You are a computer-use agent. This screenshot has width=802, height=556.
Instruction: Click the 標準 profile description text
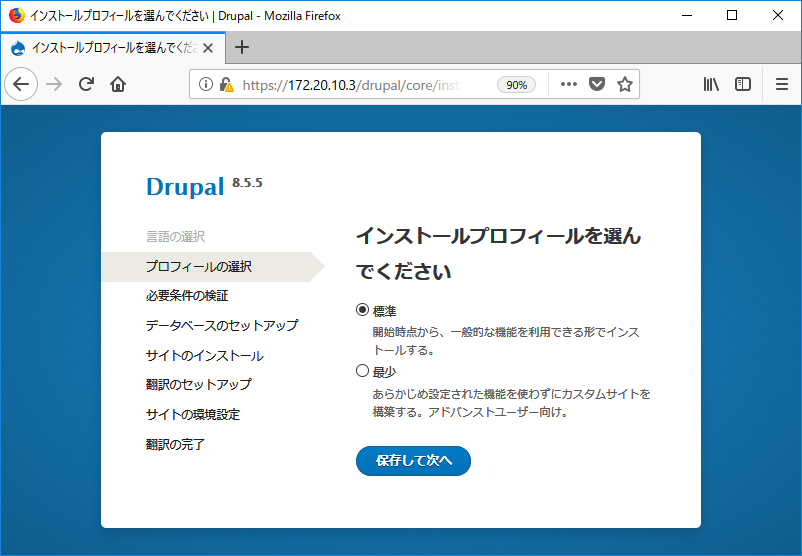(506, 341)
